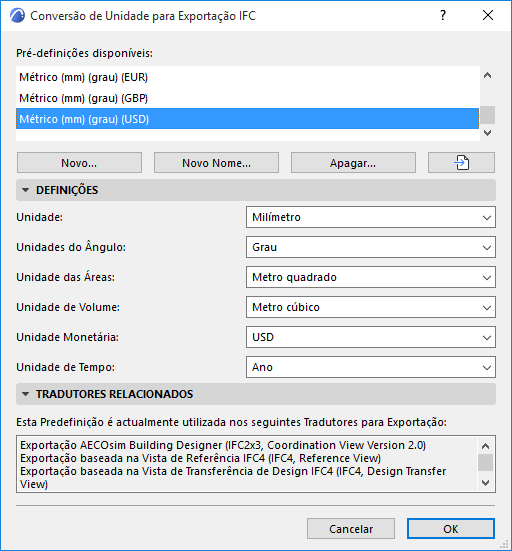Select preset Métrico (mm) (grau) (EUR)

point(247,77)
